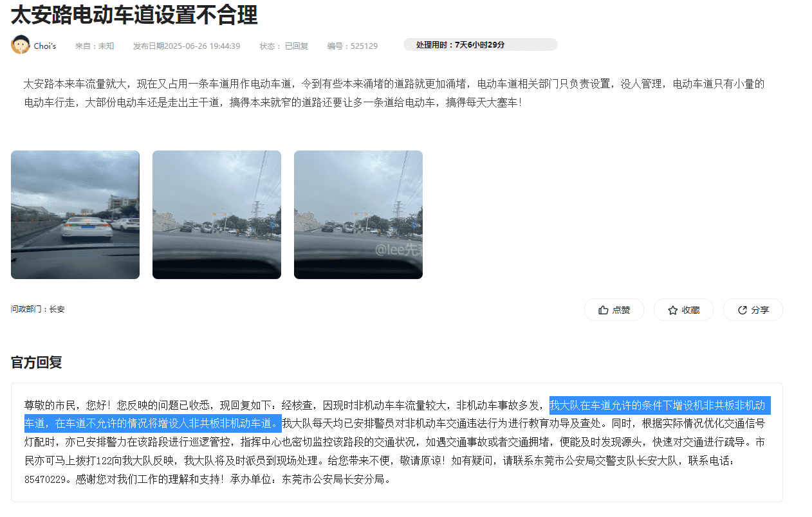Open the third watermarked photo thumbnail
Image resolution: width=812 pixels, height=517 pixels.
tap(358, 215)
